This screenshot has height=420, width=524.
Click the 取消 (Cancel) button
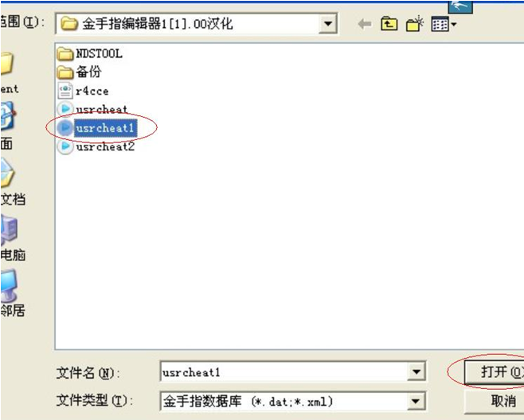(x=495, y=401)
